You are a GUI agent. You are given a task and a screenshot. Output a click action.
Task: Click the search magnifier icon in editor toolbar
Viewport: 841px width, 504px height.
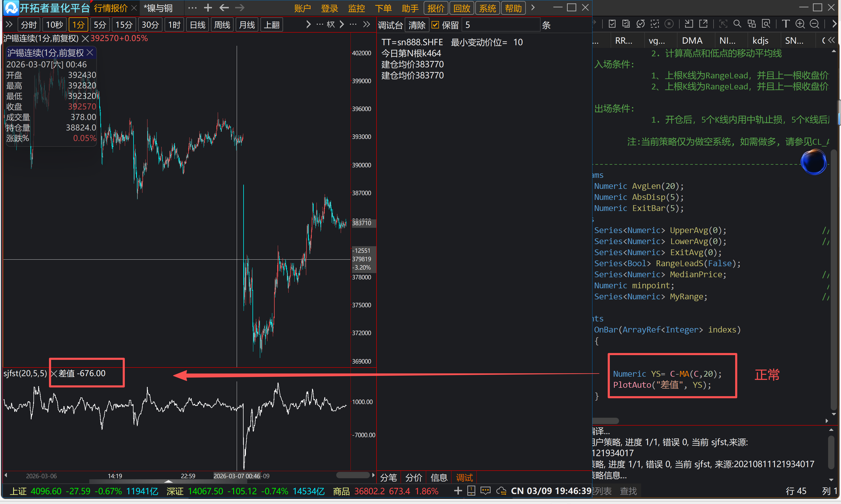click(x=737, y=24)
